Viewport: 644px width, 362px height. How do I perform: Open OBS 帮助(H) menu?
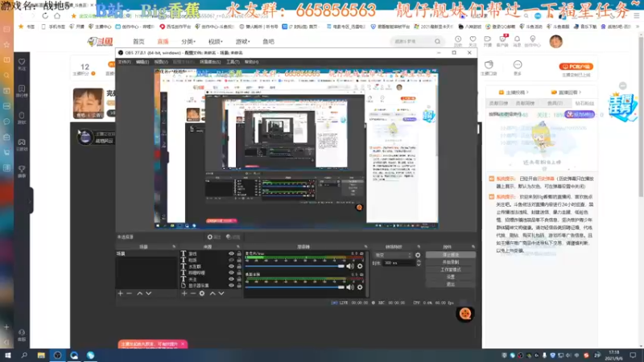[251, 62]
